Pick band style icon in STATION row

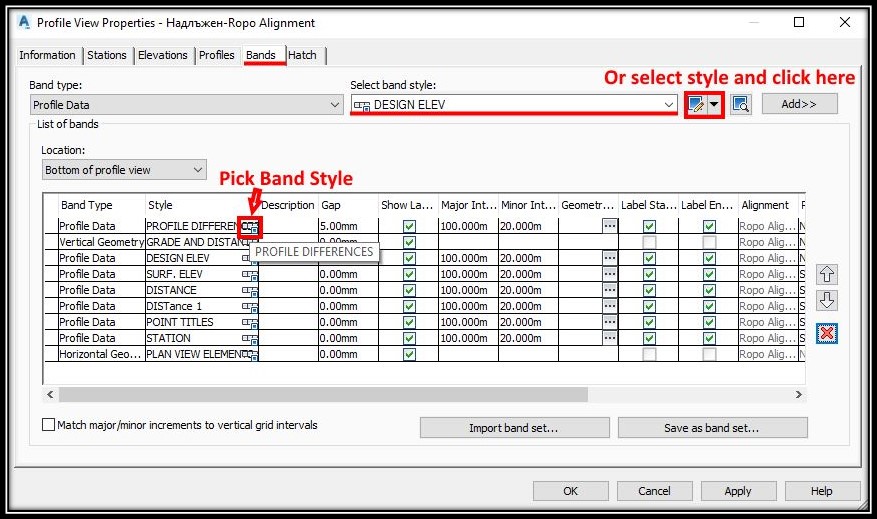(250, 338)
